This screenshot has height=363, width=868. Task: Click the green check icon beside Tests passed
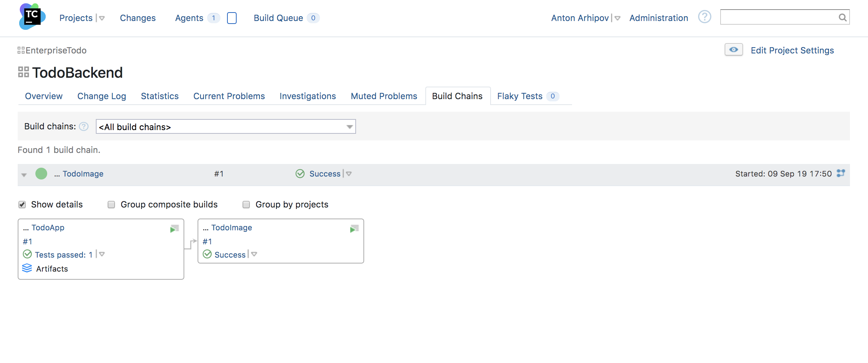click(x=27, y=254)
